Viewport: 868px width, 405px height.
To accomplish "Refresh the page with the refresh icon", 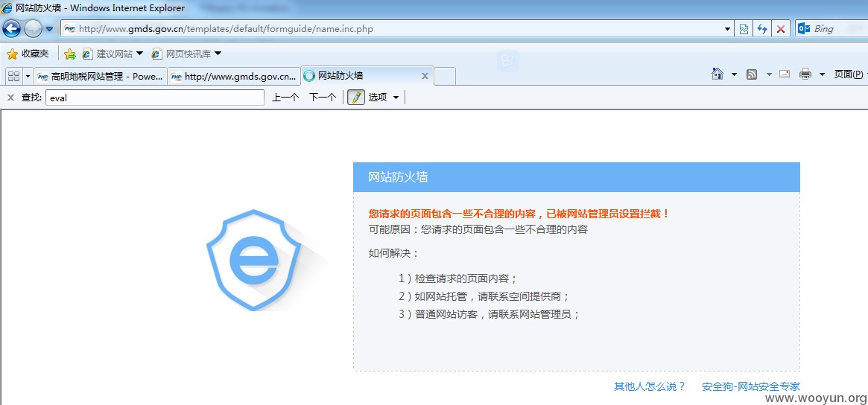I will (x=762, y=29).
